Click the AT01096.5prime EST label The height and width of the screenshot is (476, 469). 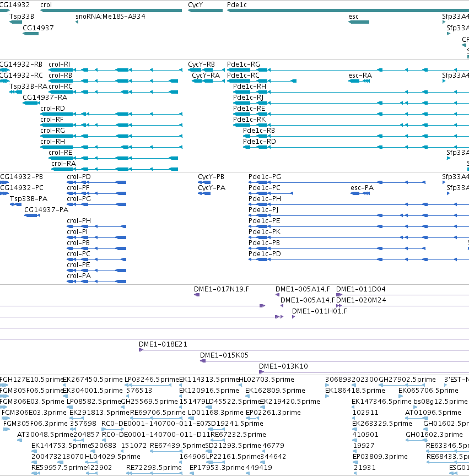tap(433, 413)
